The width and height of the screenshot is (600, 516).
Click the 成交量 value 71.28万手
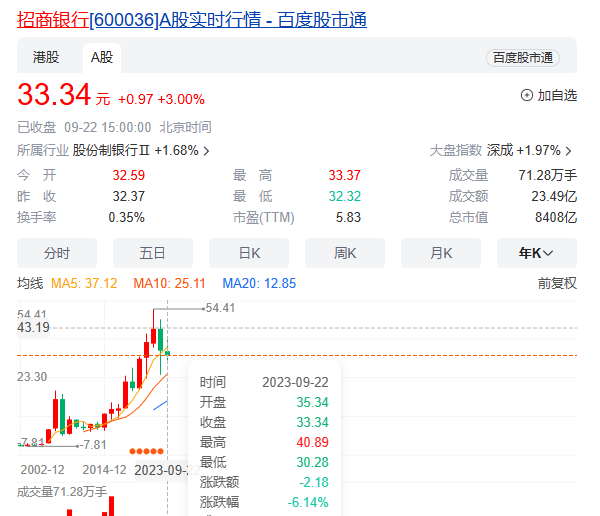pos(548,175)
